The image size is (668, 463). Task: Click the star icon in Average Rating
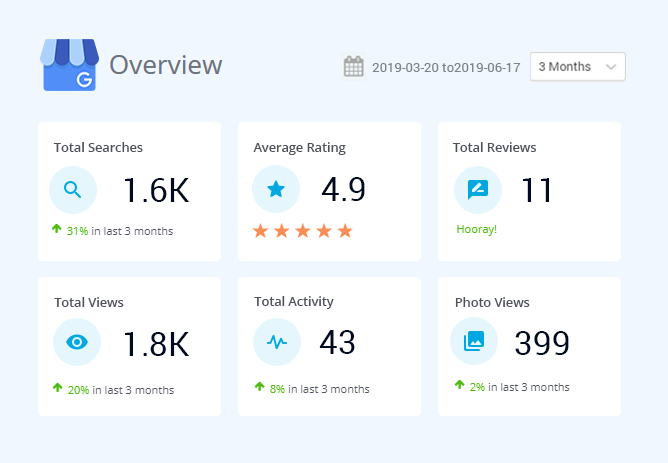pyautogui.click(x=276, y=190)
